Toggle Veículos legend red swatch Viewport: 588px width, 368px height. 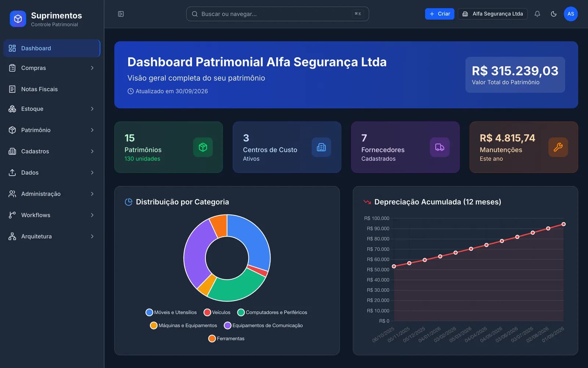point(207,312)
